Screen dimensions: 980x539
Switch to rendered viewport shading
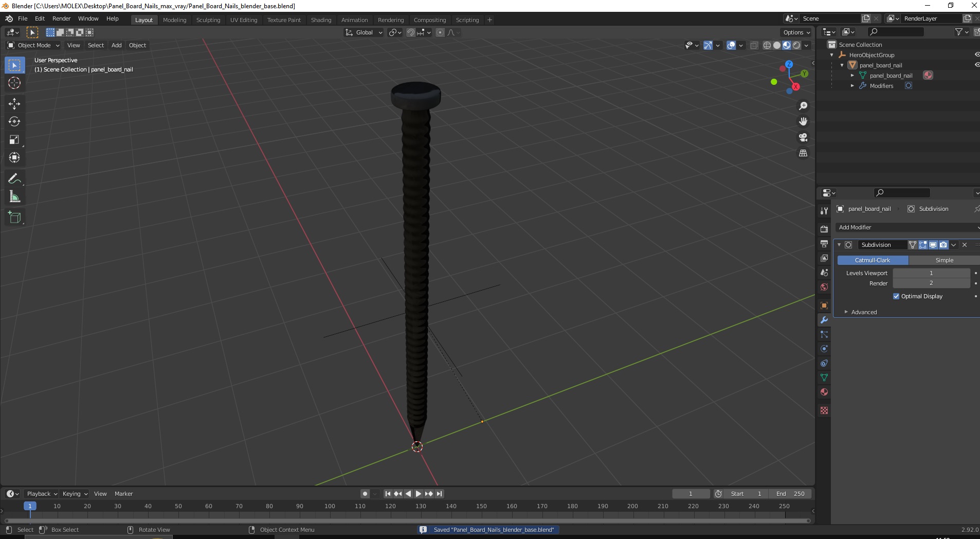tap(796, 45)
